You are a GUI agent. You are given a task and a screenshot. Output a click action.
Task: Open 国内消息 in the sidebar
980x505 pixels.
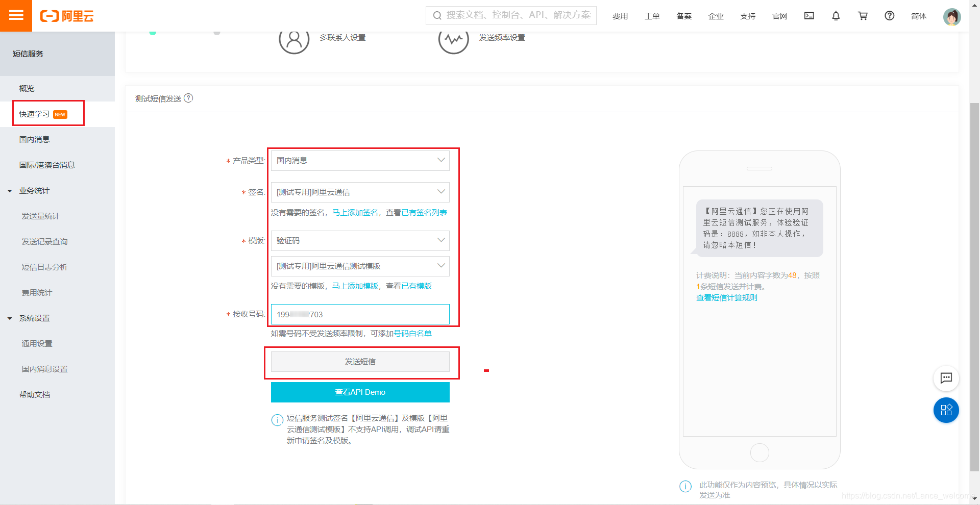pyautogui.click(x=57, y=140)
